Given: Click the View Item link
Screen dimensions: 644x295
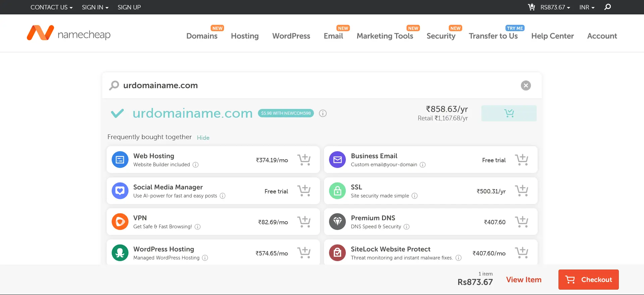Looking at the screenshot, I should [524, 280].
